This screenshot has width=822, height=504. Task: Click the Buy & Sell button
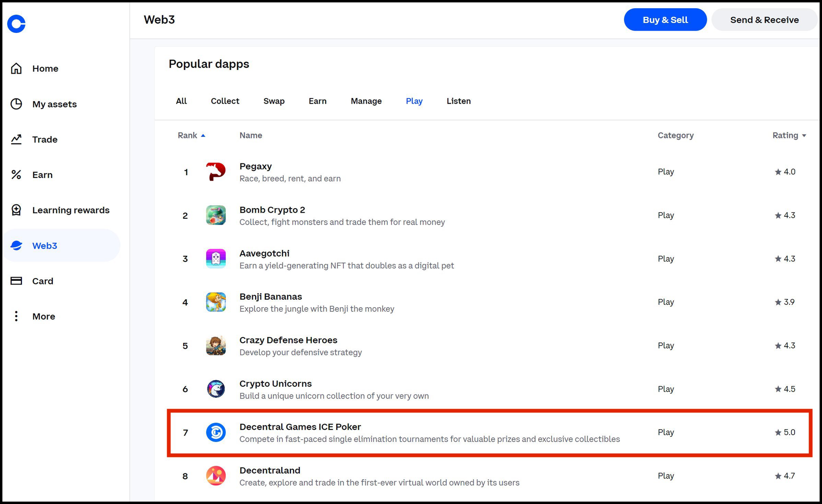coord(665,19)
